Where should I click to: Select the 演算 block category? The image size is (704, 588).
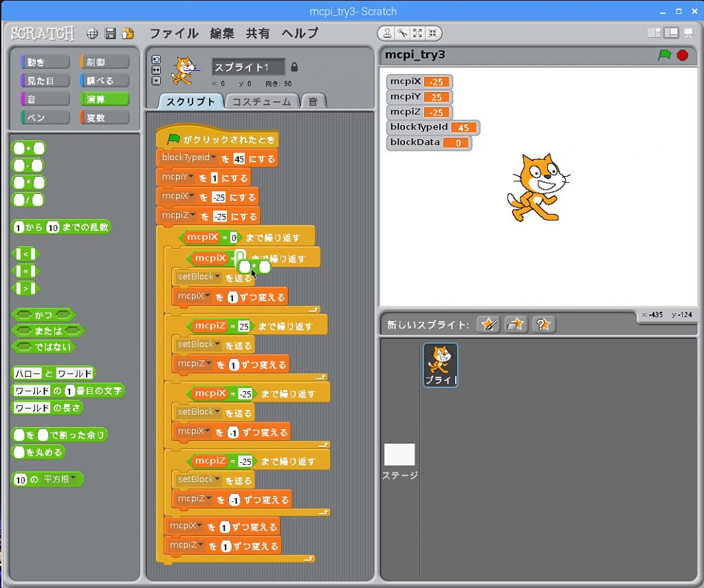(x=104, y=99)
